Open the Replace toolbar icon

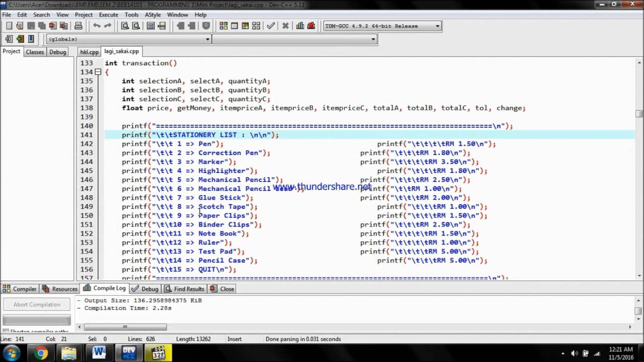[136, 26]
